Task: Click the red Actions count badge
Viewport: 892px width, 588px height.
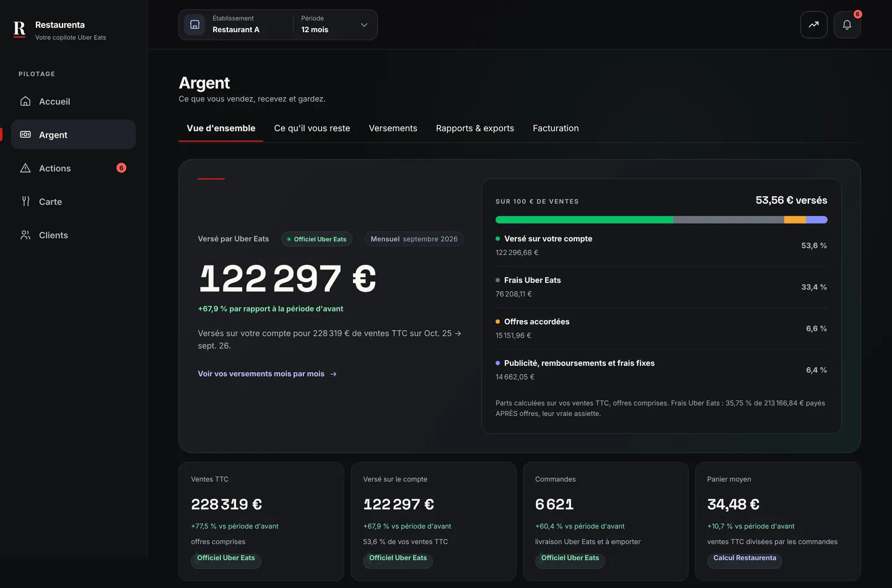Action: (x=121, y=168)
